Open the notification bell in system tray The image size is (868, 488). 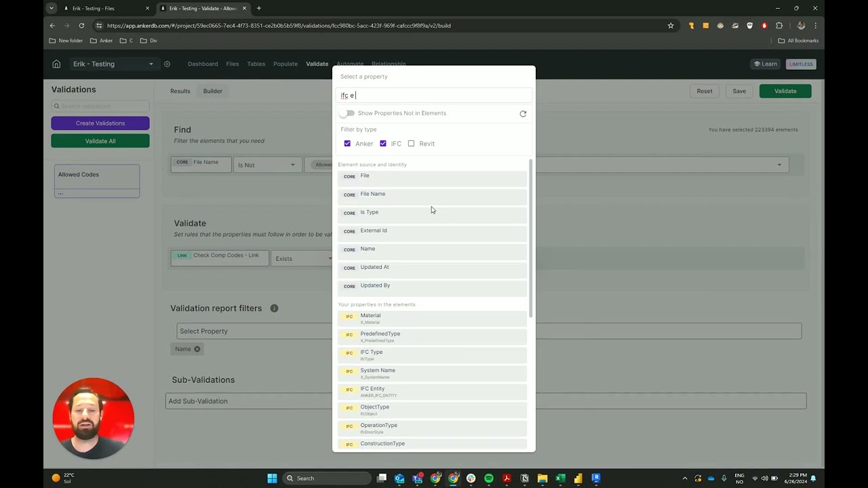tap(813, 479)
